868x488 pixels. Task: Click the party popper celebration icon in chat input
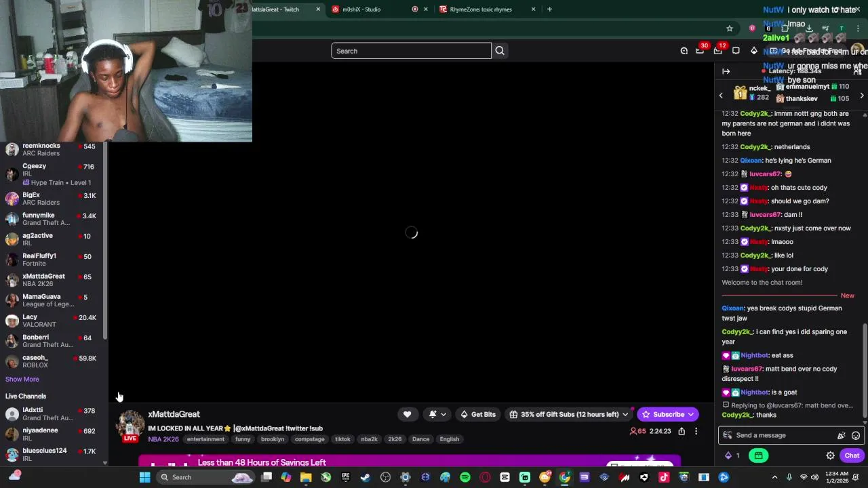coord(842,435)
